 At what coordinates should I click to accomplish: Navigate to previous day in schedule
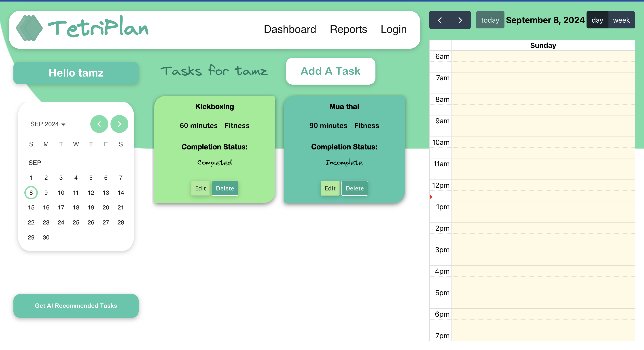coord(440,20)
